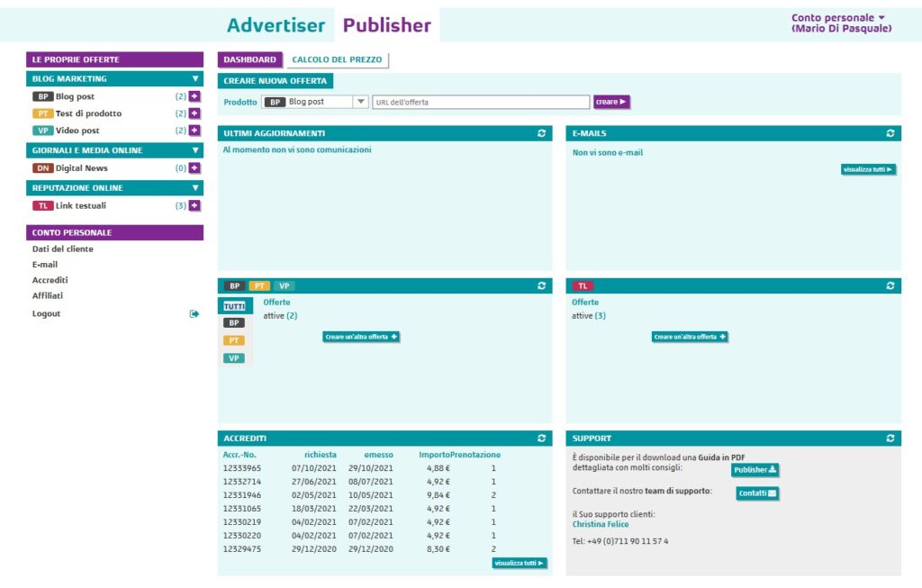Open the Conto personale account menu
Image resolution: width=922 pixels, height=588 pixels.
pyautogui.click(x=841, y=23)
